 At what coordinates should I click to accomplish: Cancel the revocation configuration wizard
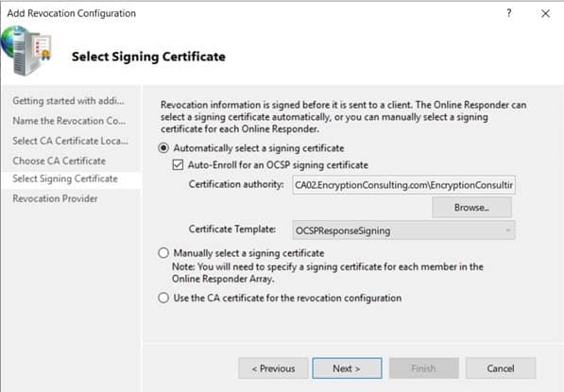point(501,368)
